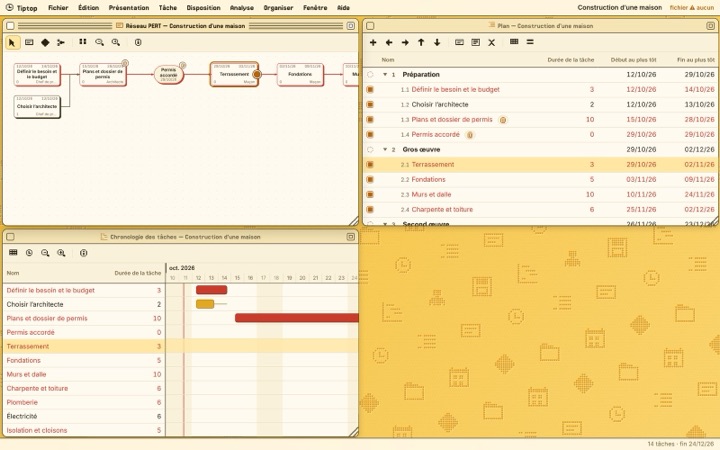
Task: Choose the task box tool in PERT toolbar
Action: pos(29,42)
